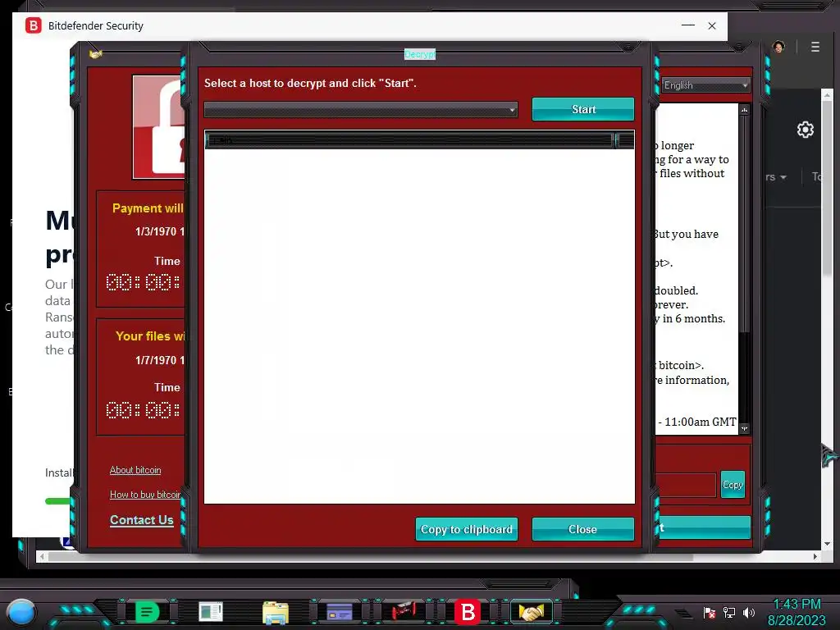Click the Bitdefender logo in the title bar

tap(33, 25)
